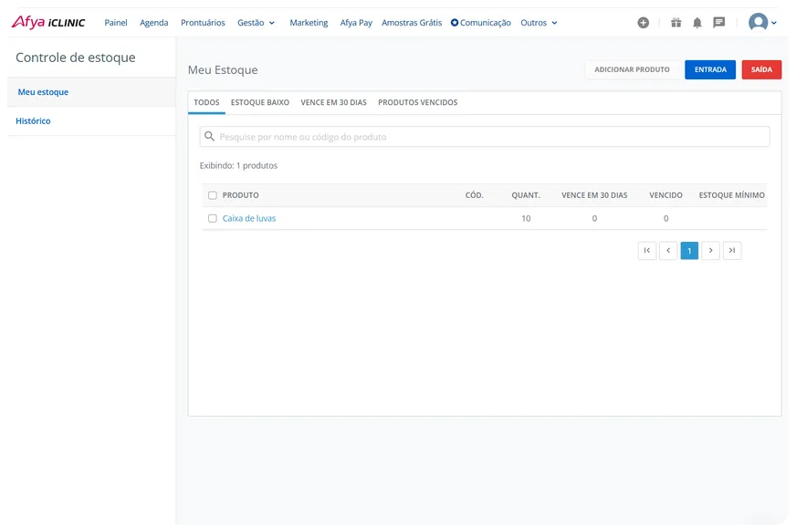Go to last page of products
Viewport: 796px width, 532px height.
732,250
